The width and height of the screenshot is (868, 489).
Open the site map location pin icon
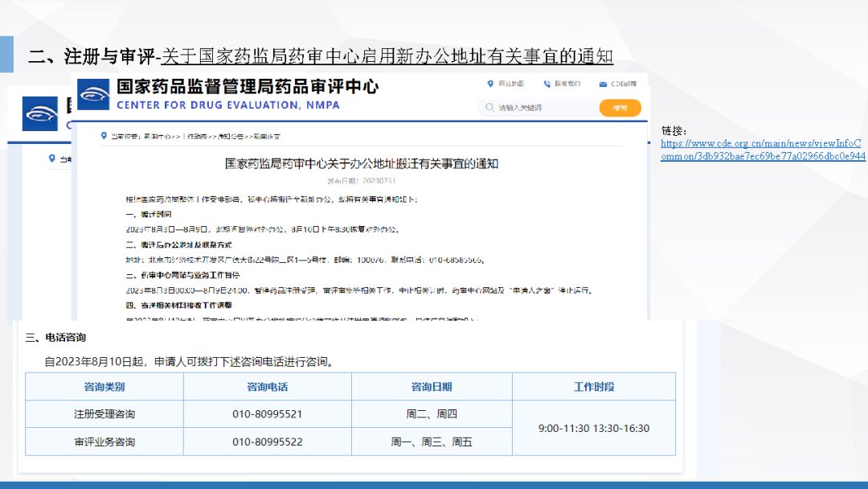point(490,84)
